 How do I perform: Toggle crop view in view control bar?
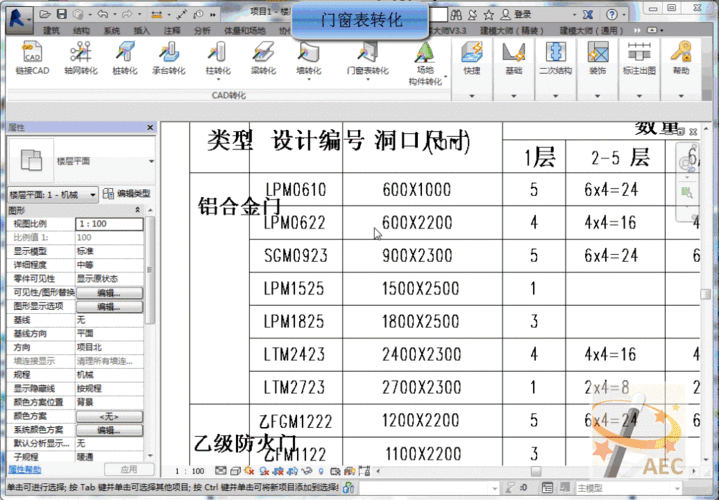tap(278, 471)
